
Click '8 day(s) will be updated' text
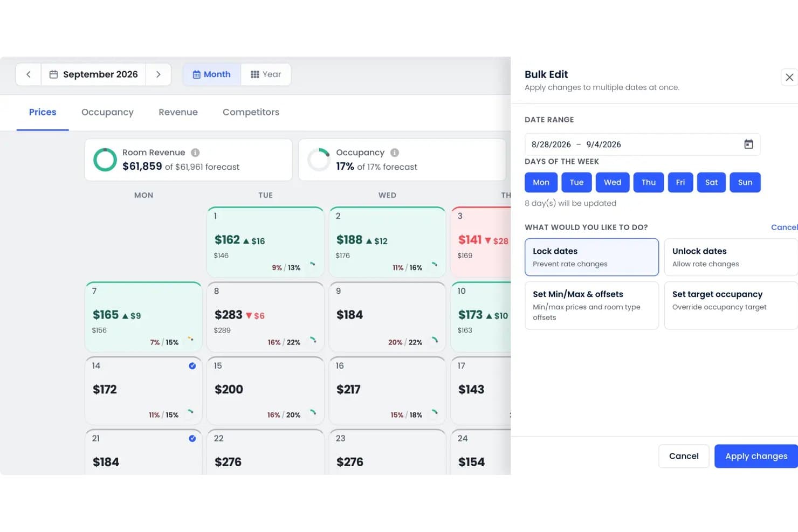click(x=570, y=203)
